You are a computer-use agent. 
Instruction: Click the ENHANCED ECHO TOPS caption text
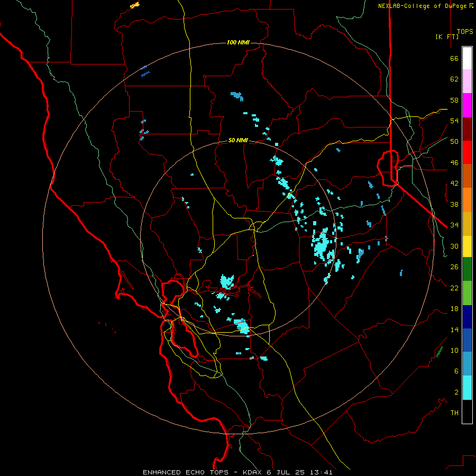[186, 472]
